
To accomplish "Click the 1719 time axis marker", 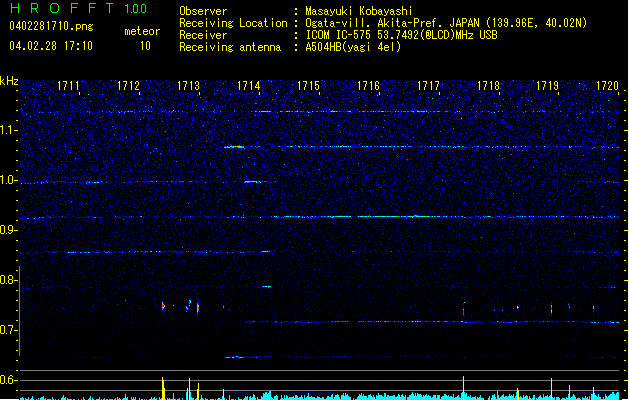I will 548,86.
